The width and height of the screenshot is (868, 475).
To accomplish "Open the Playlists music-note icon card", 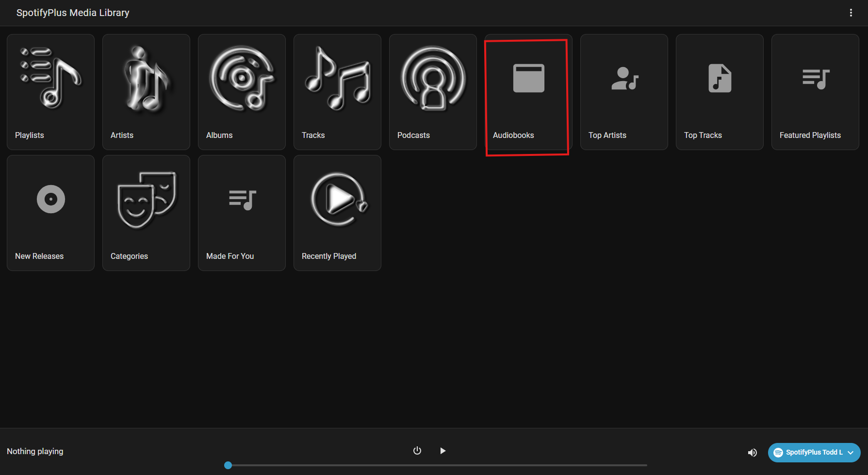I will (x=50, y=92).
